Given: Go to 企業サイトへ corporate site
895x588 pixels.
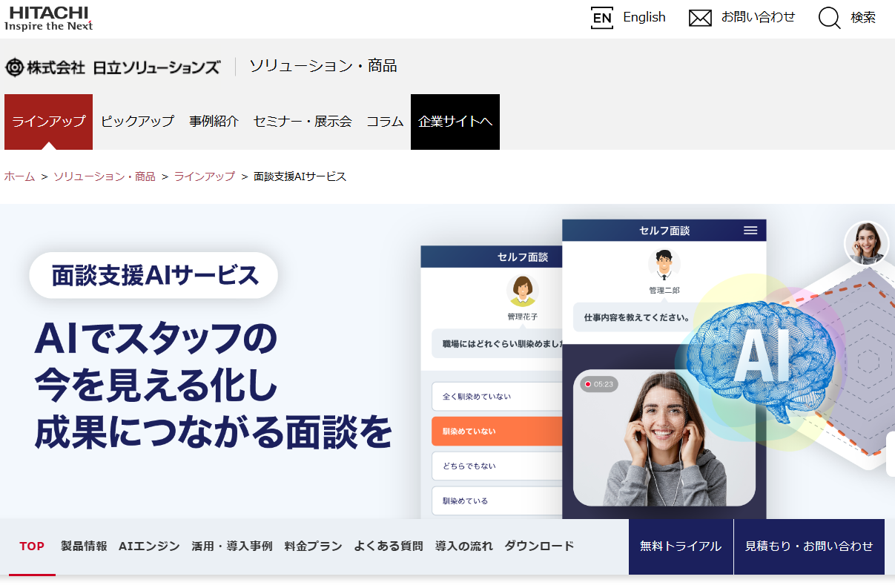Looking at the screenshot, I should [455, 122].
